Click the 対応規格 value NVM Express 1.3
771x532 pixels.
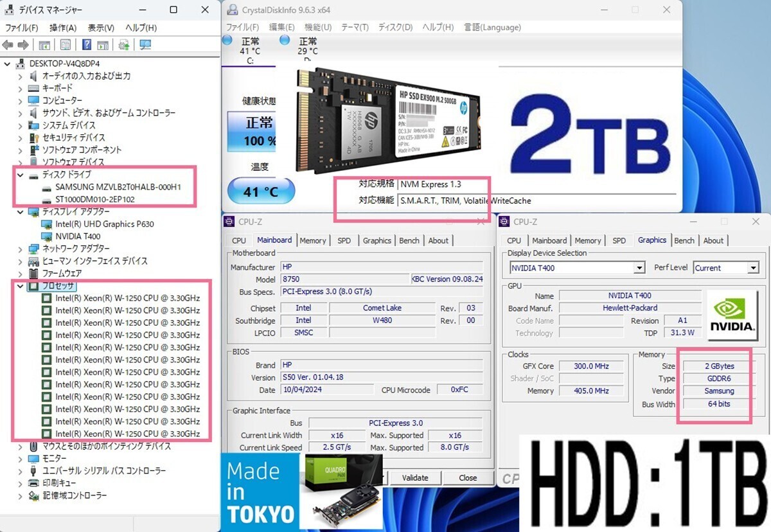[431, 184]
